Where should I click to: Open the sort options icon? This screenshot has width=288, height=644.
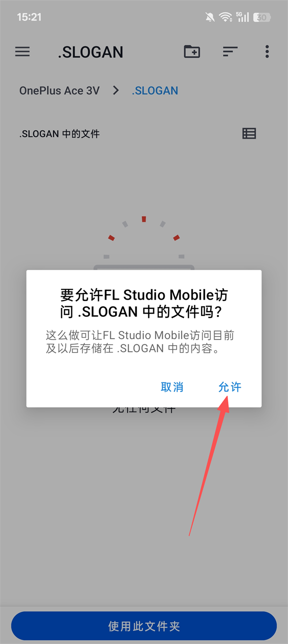(230, 52)
